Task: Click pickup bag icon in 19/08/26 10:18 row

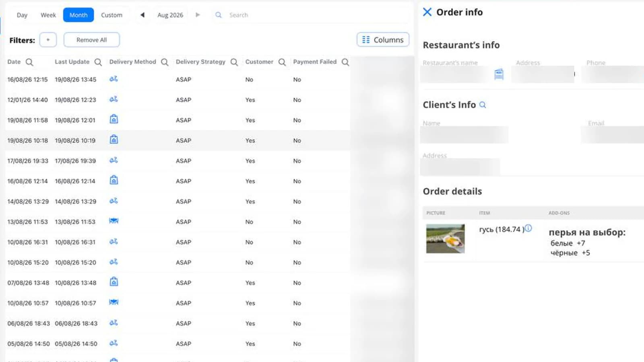Action: click(114, 140)
